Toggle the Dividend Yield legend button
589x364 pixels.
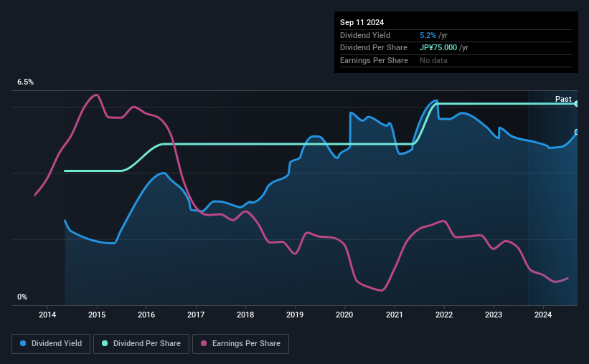[50, 343]
